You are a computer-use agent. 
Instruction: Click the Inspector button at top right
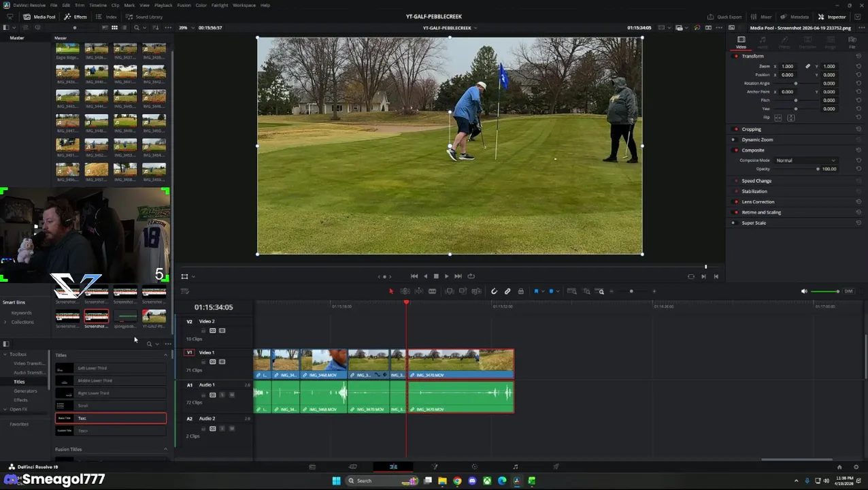coord(832,16)
